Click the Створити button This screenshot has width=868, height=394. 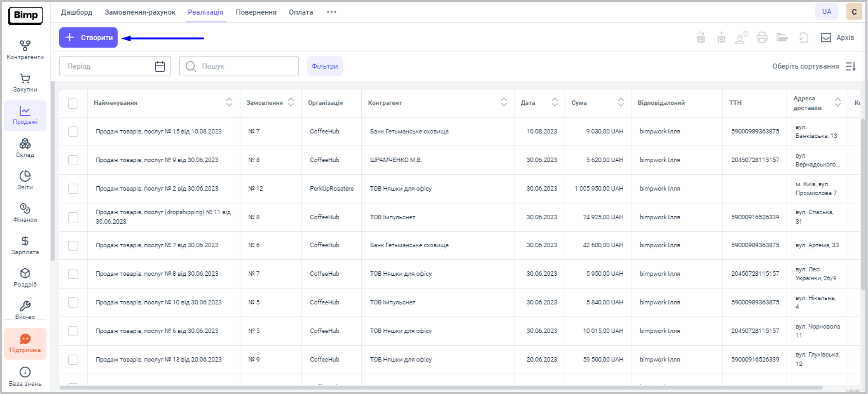[88, 37]
